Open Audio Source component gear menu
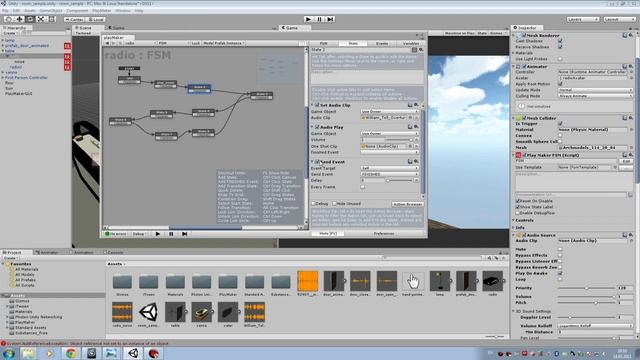The image size is (640, 360). click(x=631, y=235)
